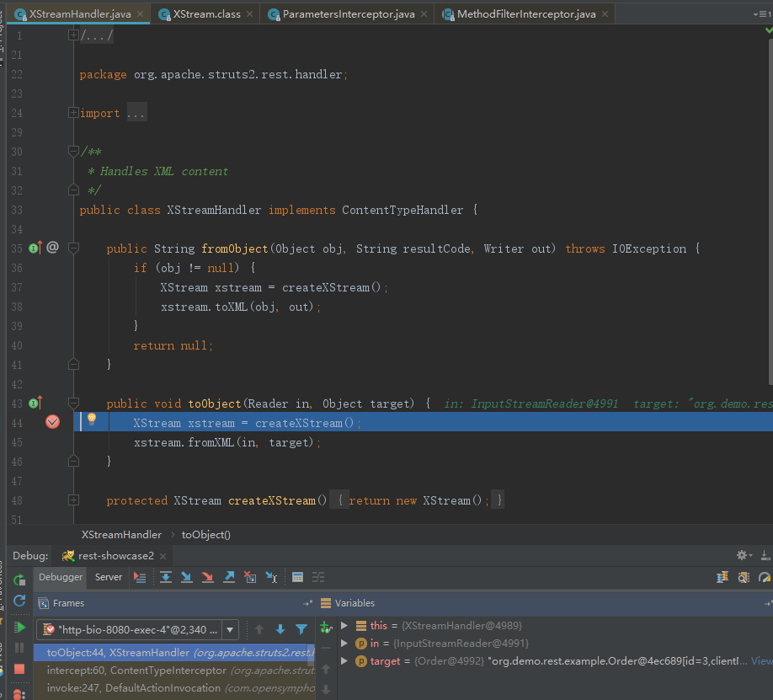Screen dimensions: 773x700
Task: Click the Step Over debugger icon
Action: (x=166, y=577)
